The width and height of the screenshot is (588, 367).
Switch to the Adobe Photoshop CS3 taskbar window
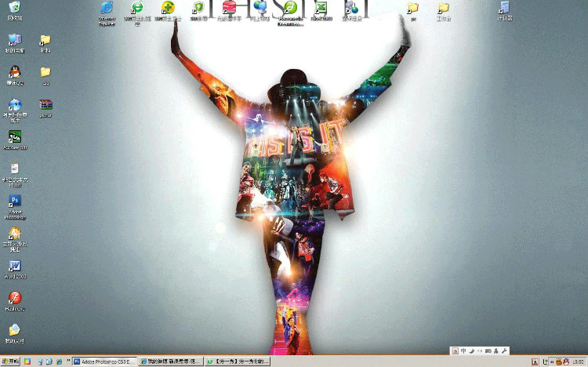pyautogui.click(x=103, y=362)
